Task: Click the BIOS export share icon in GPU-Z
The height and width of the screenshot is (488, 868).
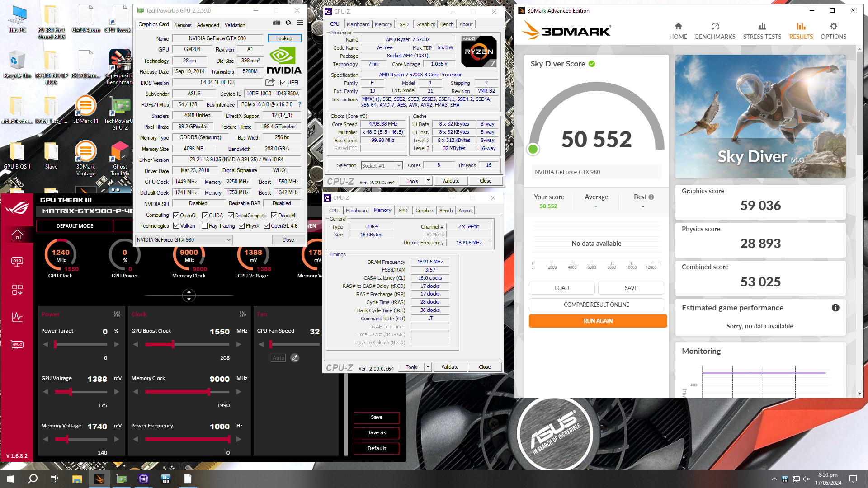Action: point(270,82)
